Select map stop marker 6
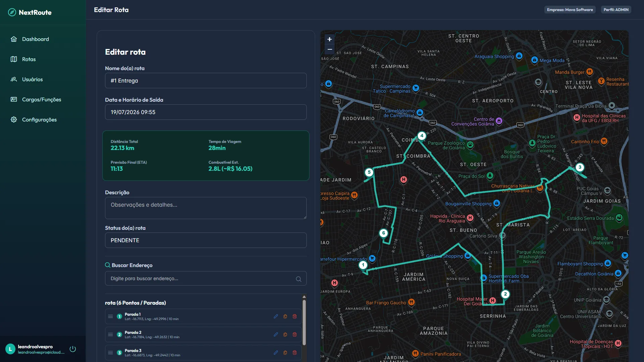 (384, 233)
